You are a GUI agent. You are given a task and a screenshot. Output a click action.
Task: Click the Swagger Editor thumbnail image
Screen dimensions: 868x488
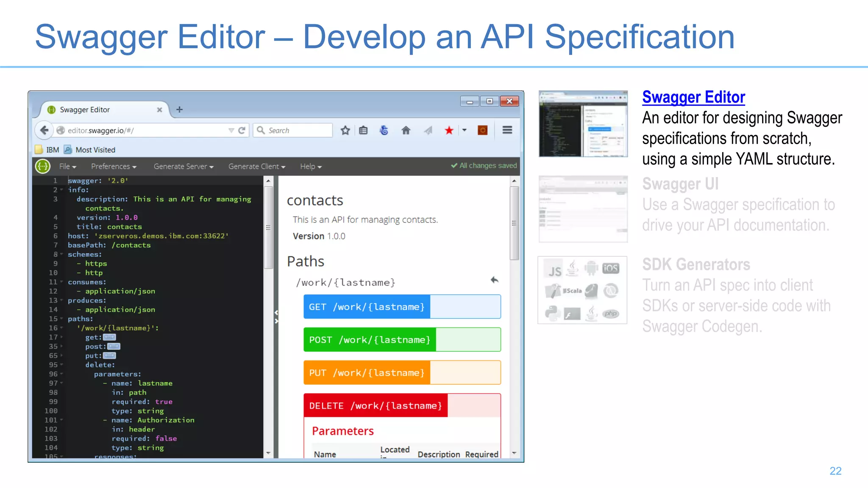(x=583, y=124)
